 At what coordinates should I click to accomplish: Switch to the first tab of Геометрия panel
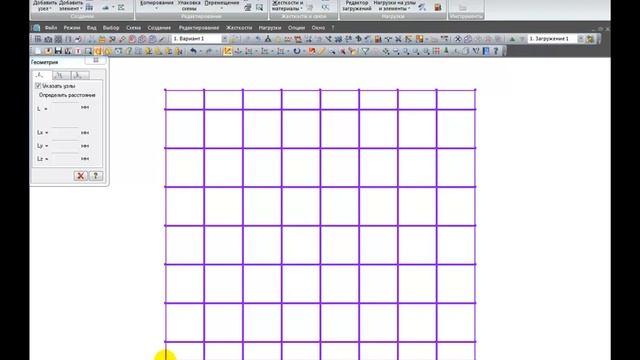42,75
